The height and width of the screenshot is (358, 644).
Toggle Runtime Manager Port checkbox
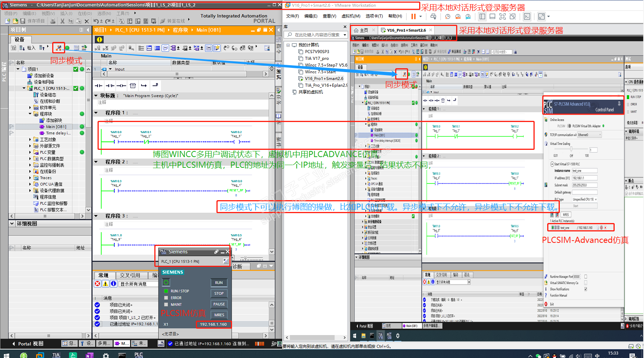586,277
